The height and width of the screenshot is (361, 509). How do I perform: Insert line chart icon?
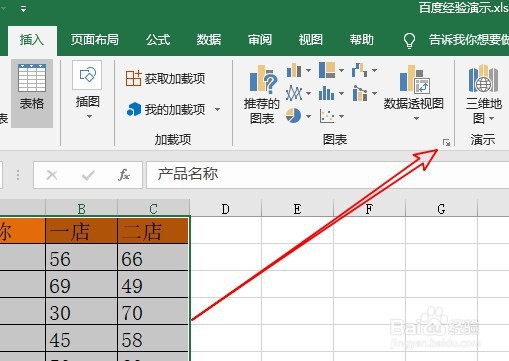pyautogui.click(x=294, y=93)
